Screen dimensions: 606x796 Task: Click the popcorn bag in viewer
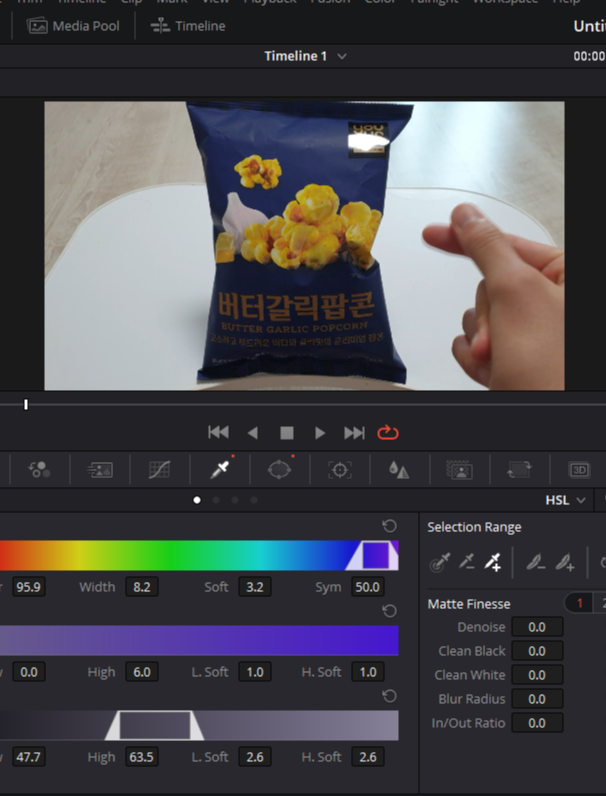pyautogui.click(x=300, y=244)
